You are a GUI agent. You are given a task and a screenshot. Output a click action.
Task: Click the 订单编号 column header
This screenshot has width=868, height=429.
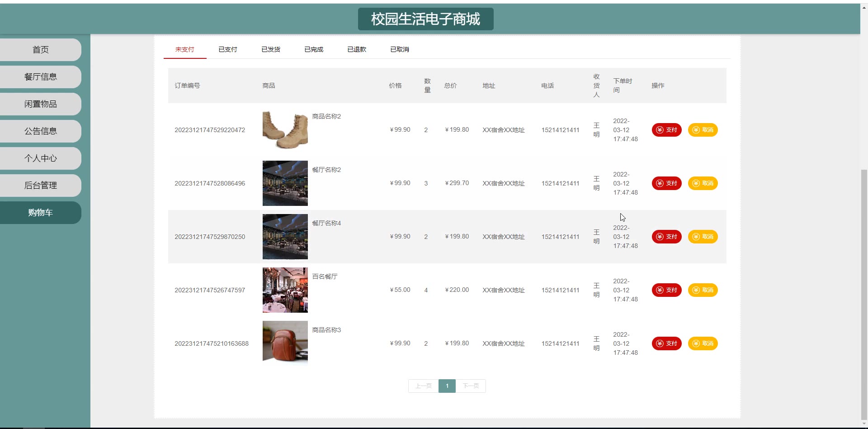(187, 86)
